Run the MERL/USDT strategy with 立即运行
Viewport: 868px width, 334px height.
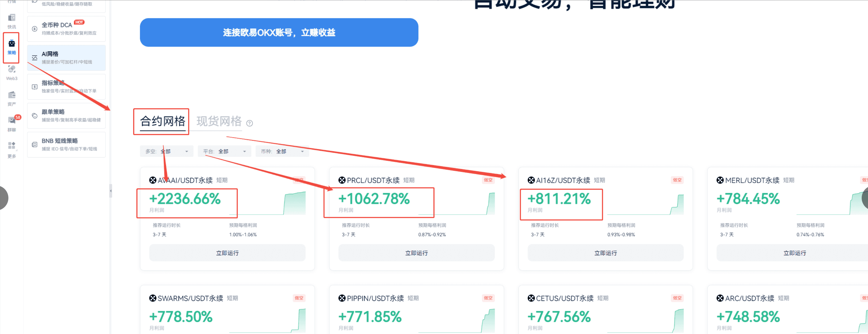795,253
